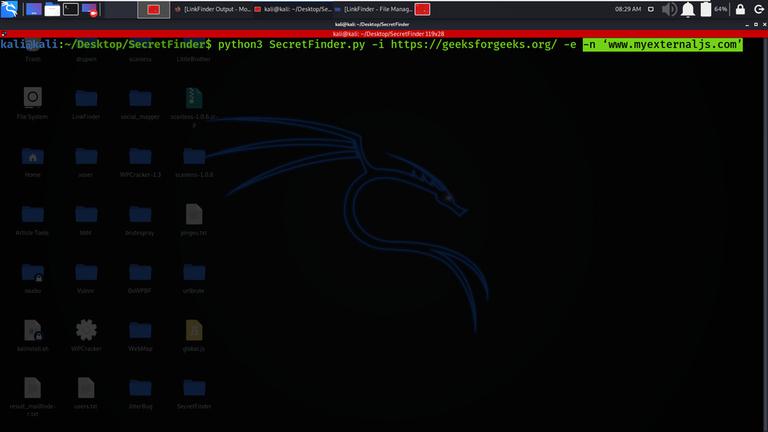Launch the terminal emulator from the panel
The image size is (768, 432).
coord(71,9)
